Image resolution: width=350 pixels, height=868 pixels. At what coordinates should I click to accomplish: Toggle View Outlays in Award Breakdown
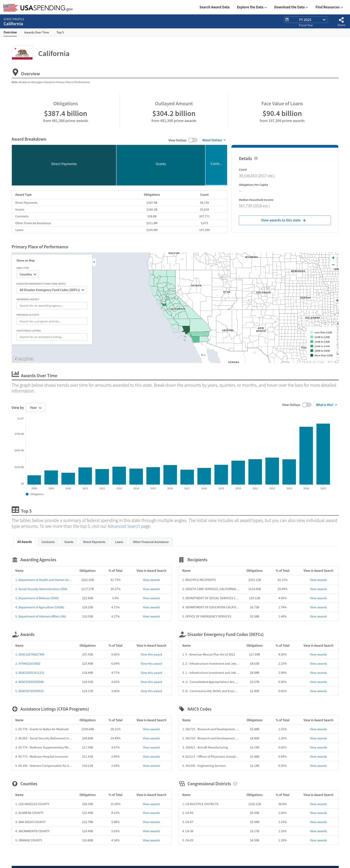coord(193,140)
